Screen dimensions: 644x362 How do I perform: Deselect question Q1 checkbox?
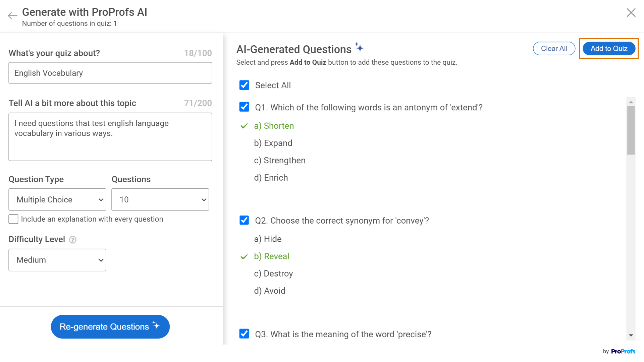[x=244, y=107]
